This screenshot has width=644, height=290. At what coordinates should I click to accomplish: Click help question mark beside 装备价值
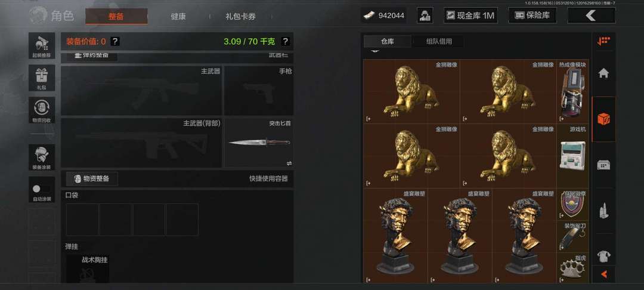click(116, 41)
